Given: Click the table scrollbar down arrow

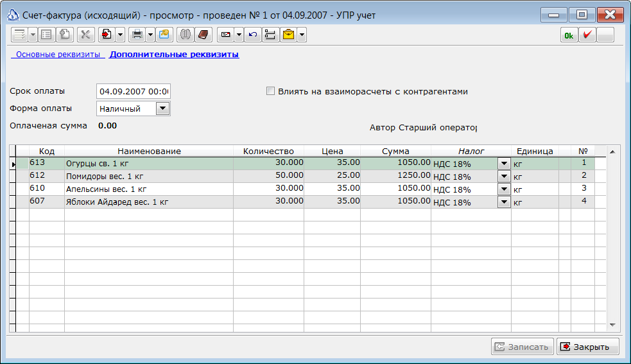Looking at the screenshot, I should [612, 325].
